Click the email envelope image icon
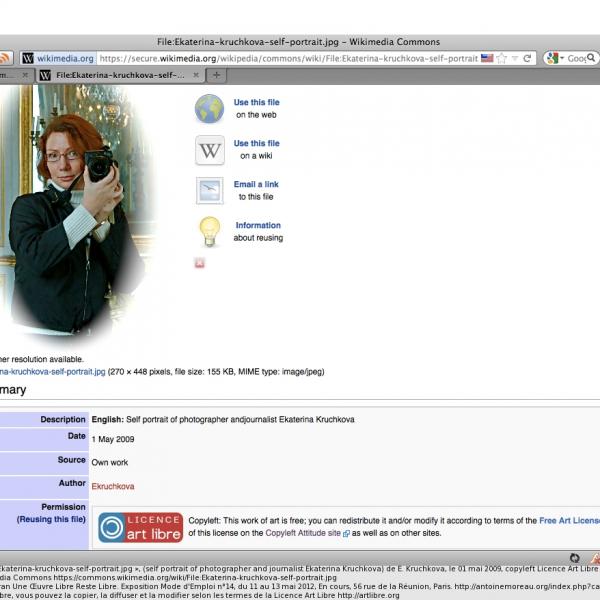The image size is (600, 600). (210, 191)
